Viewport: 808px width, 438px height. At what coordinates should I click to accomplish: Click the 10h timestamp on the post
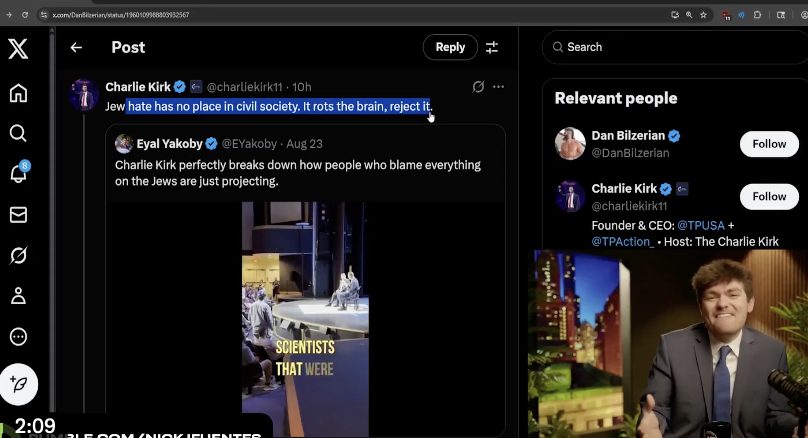click(302, 87)
